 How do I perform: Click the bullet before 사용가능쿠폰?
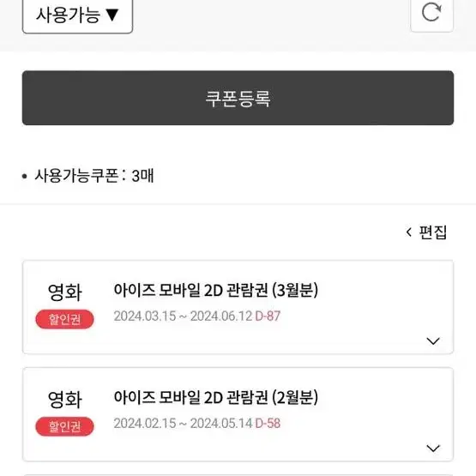tap(25, 177)
